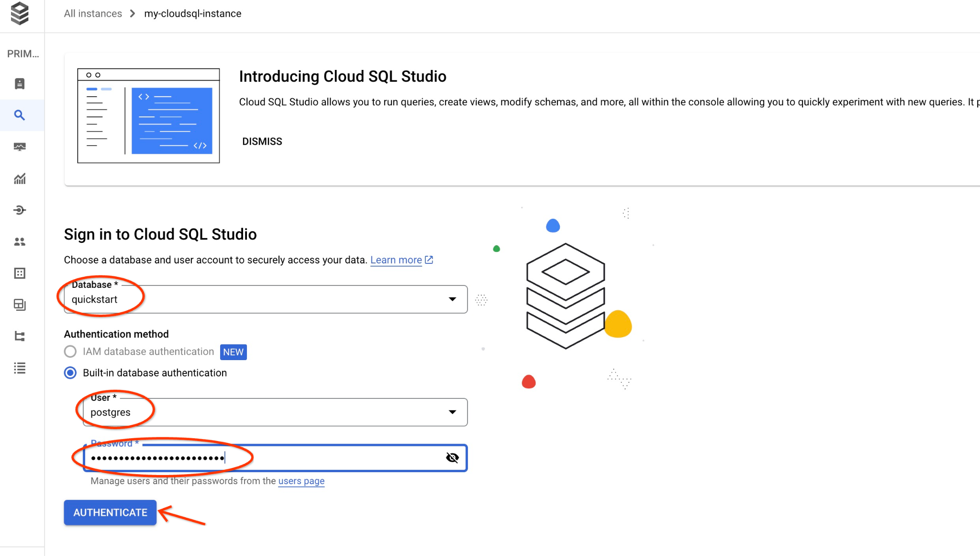This screenshot has width=980, height=556.
Task: Expand the User dropdown
Action: pyautogui.click(x=452, y=412)
